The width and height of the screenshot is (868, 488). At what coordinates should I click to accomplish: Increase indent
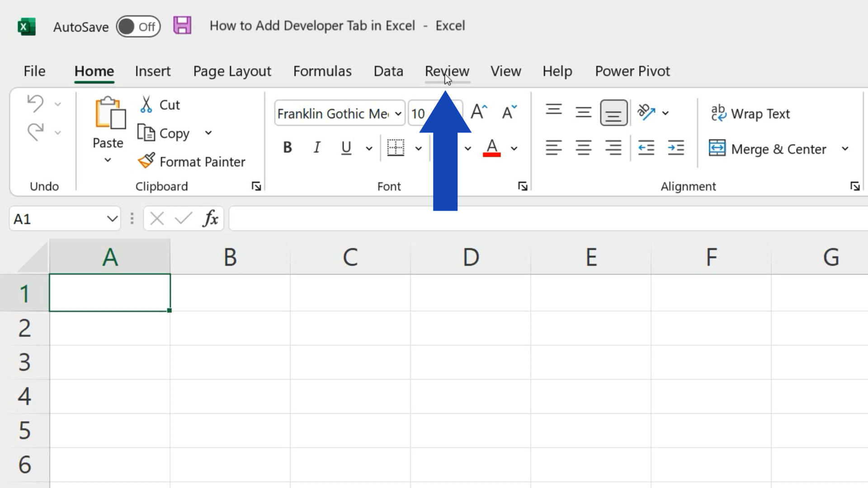(x=676, y=148)
